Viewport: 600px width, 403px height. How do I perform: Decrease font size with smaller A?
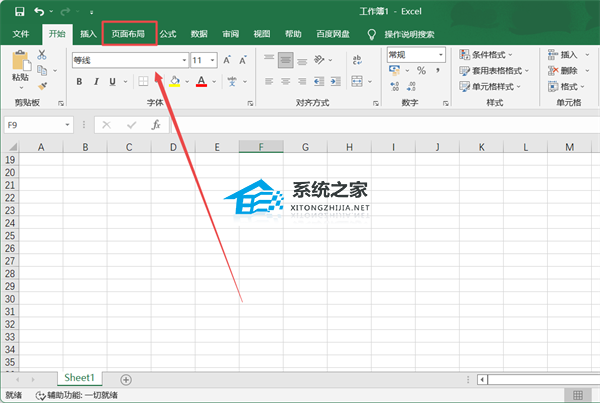click(243, 60)
